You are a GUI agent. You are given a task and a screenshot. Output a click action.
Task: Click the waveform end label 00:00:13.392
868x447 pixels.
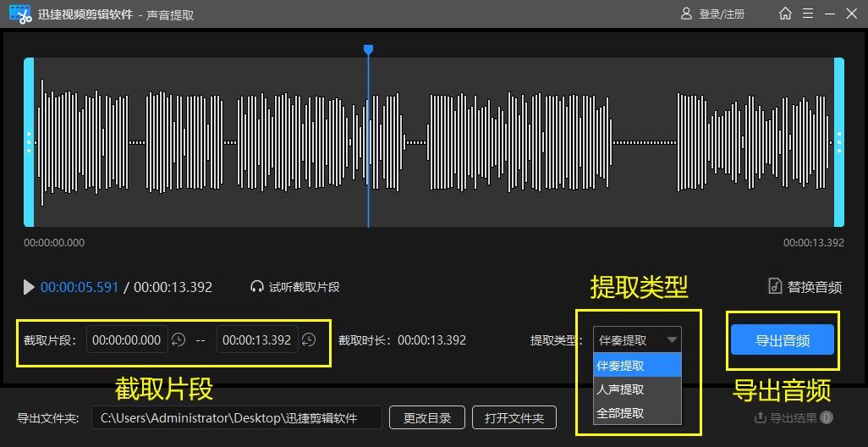point(813,243)
